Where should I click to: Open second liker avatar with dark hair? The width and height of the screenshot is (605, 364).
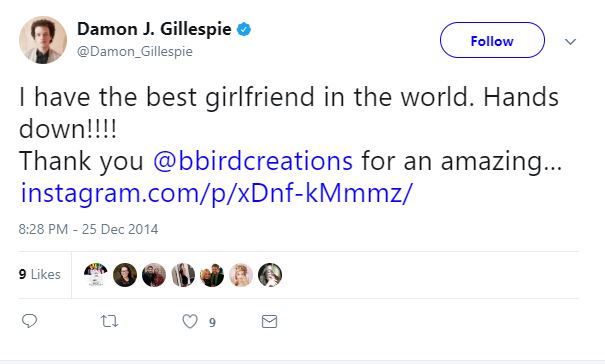click(x=125, y=275)
